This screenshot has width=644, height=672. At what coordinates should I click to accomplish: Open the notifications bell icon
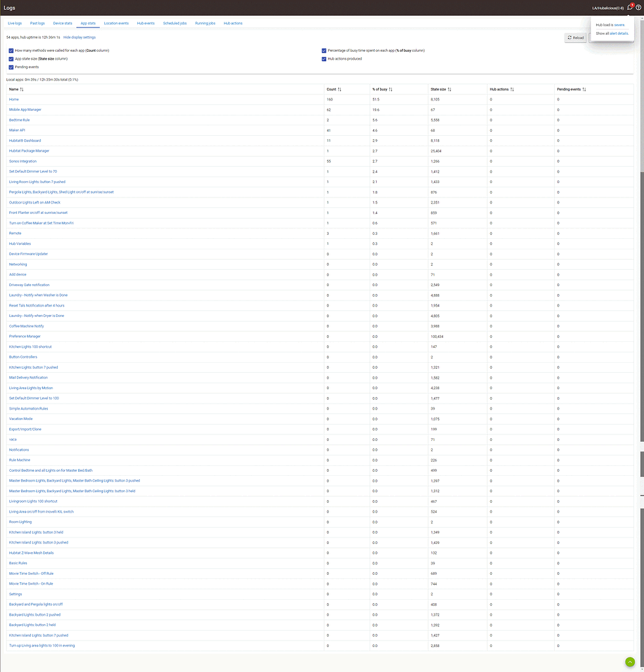pyautogui.click(x=630, y=8)
